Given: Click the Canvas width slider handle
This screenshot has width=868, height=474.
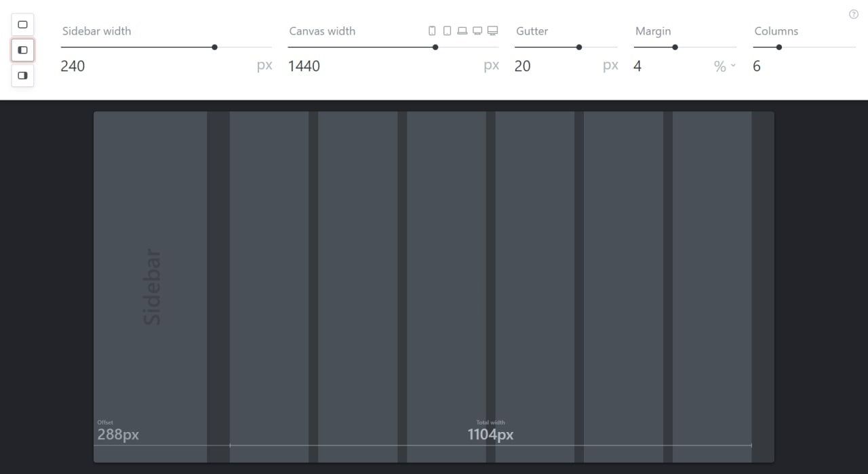Looking at the screenshot, I should pyautogui.click(x=435, y=47).
